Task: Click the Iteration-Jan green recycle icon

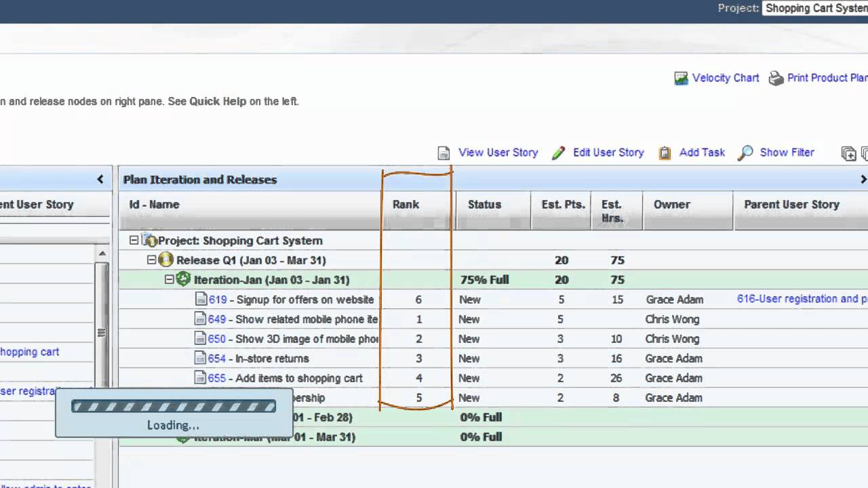Action: pyautogui.click(x=183, y=279)
